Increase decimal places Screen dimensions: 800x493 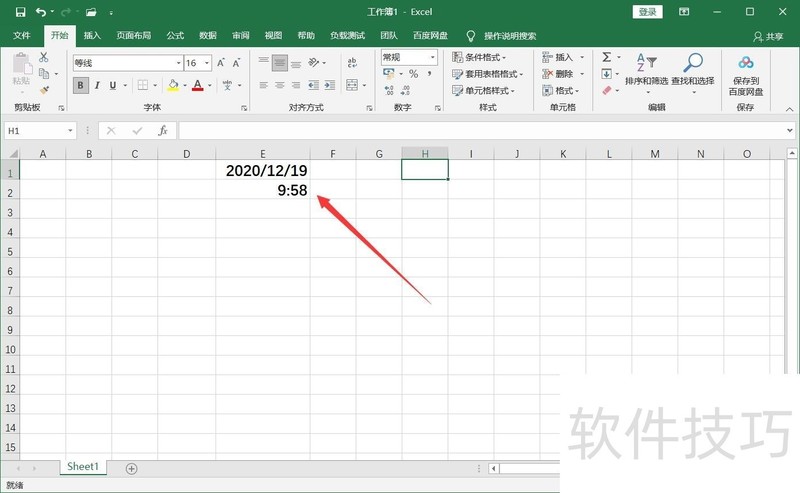(389, 91)
